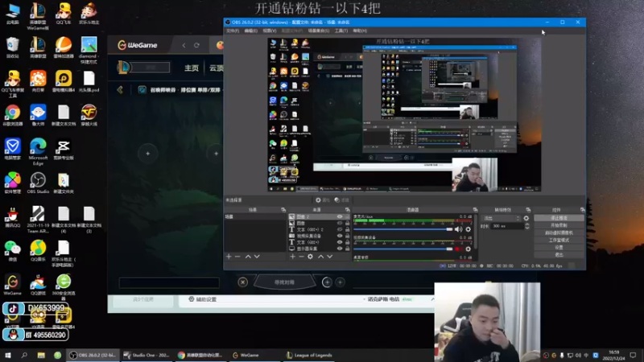
Task: Open settings gear of microphone mixer channel
Action: [x=469, y=229]
